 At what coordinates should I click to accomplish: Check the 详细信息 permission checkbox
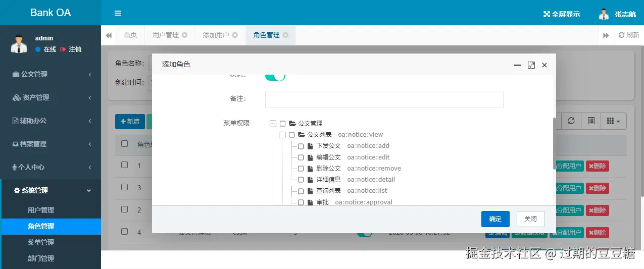301,180
